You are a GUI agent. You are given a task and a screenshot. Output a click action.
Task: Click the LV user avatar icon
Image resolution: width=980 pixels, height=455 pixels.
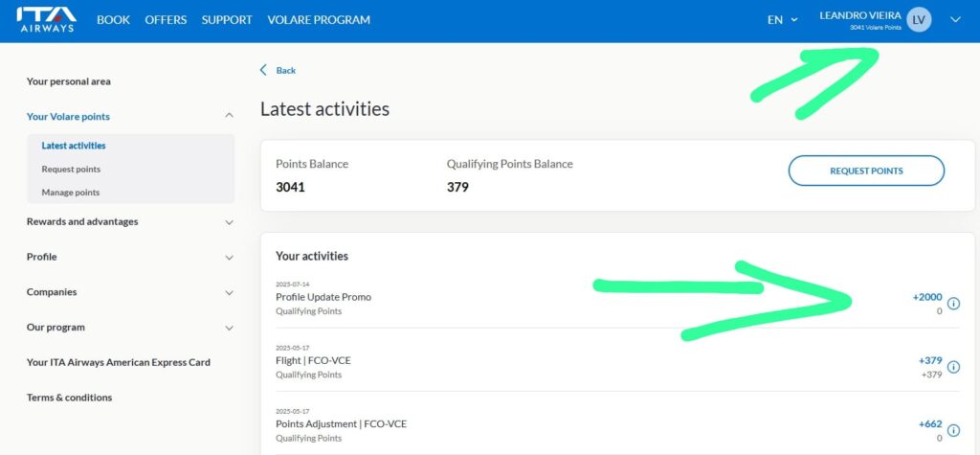[x=919, y=20]
